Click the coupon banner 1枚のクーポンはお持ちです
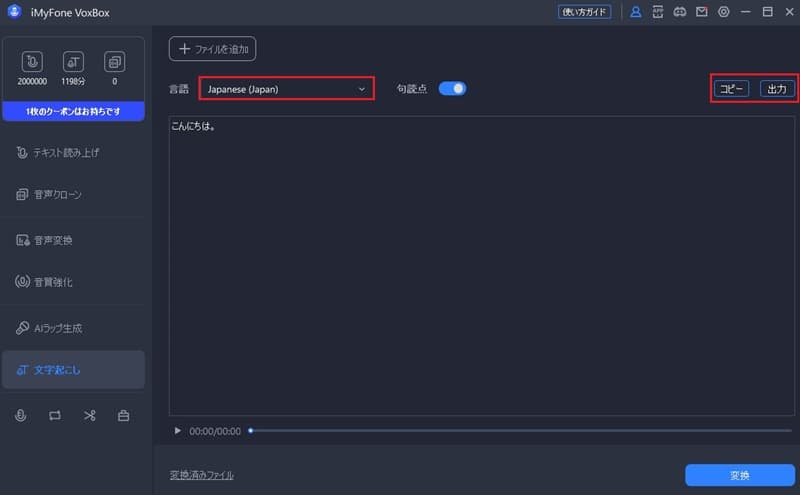 point(73,111)
